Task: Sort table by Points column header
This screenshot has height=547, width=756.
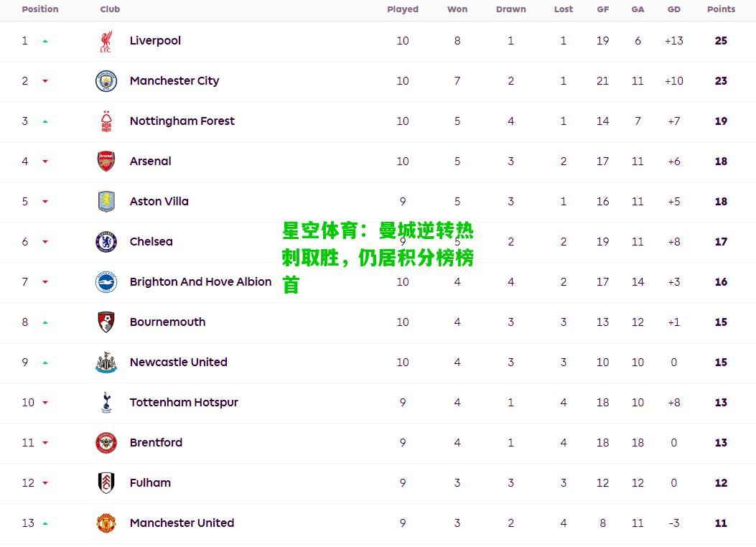Action: 721,9
